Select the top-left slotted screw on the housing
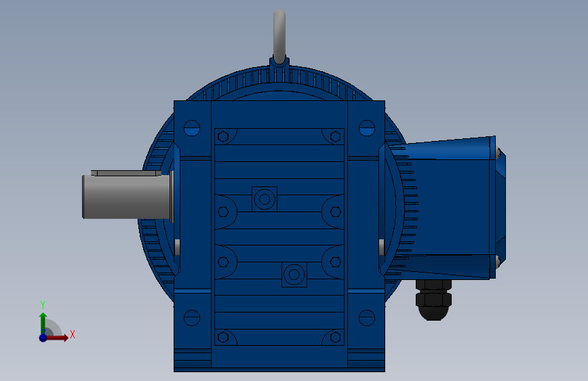 [x=192, y=128]
